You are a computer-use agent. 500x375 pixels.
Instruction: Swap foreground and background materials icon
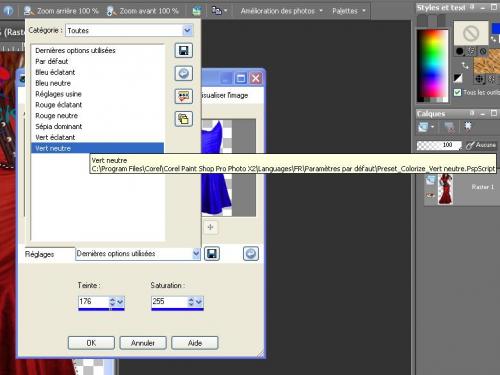[465, 65]
